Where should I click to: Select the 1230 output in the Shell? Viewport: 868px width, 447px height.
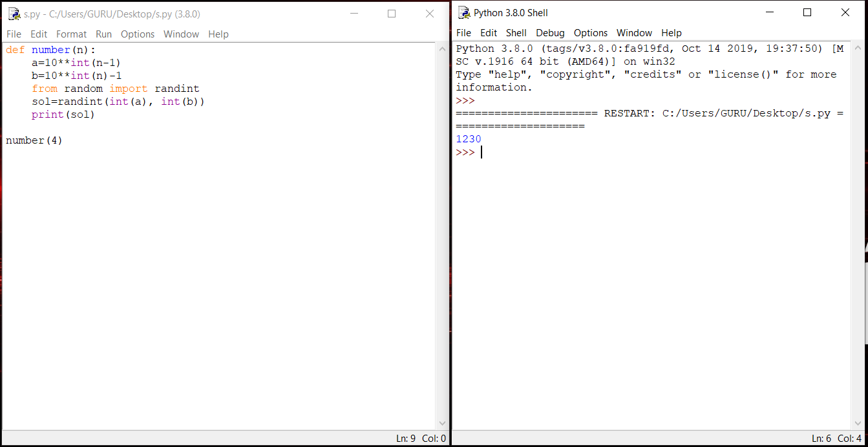[x=468, y=138]
